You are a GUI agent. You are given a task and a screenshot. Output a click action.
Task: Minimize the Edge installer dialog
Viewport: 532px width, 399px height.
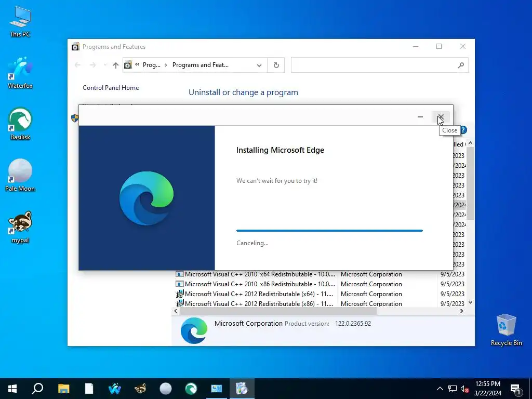click(x=420, y=117)
